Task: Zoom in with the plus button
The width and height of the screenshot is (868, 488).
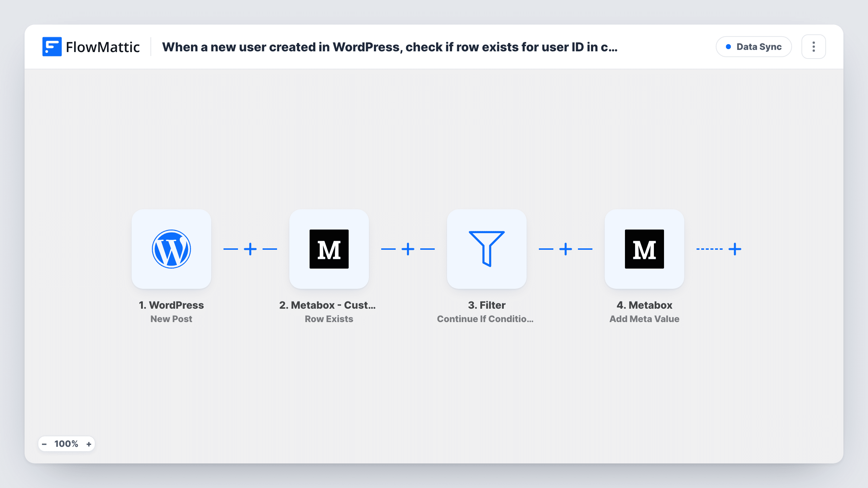Action: click(x=89, y=444)
